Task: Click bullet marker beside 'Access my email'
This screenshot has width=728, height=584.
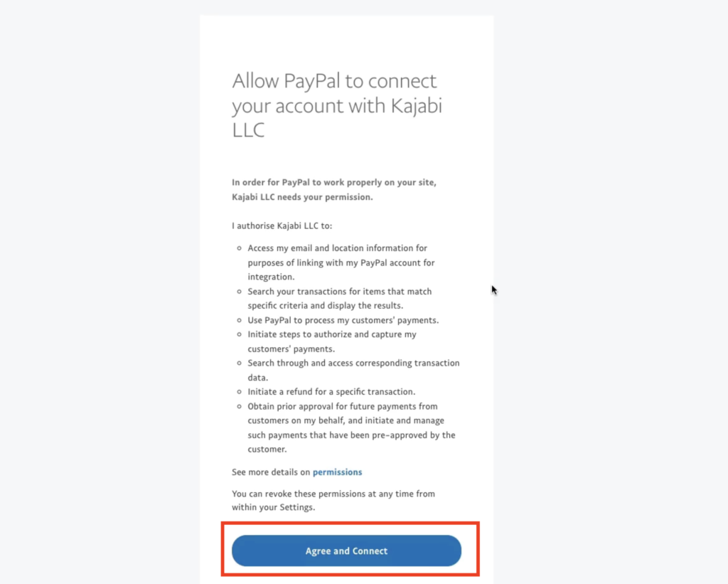Action: (239, 248)
